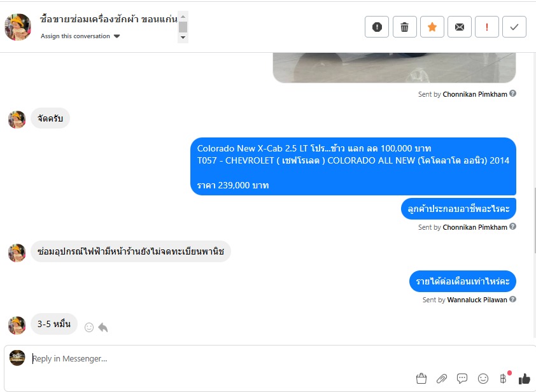Toggle the checkmark done status

click(514, 27)
